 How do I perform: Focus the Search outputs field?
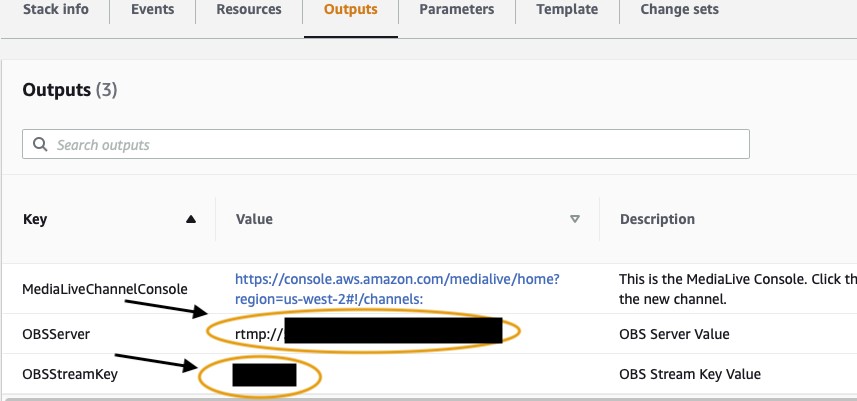pos(386,144)
